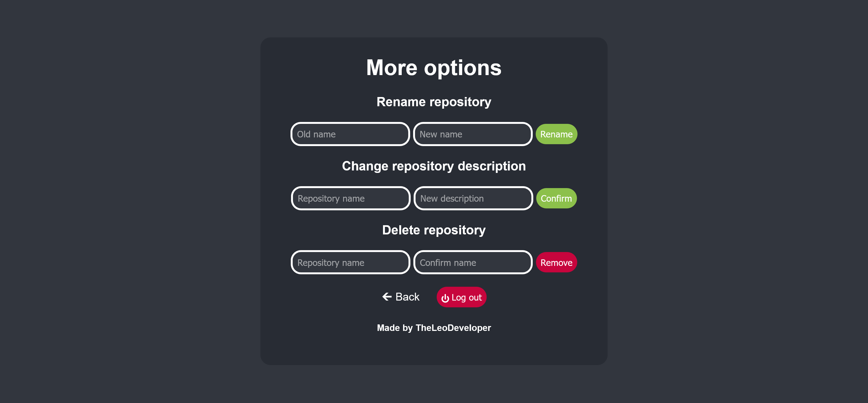Click the Back navigation link
Screen dimensions: 868x403
coord(400,297)
